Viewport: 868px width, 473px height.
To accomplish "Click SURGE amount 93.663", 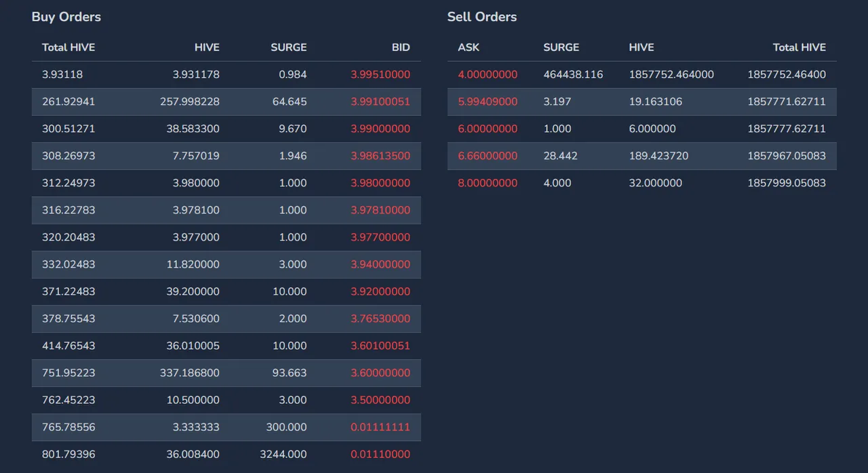I will pyautogui.click(x=290, y=373).
